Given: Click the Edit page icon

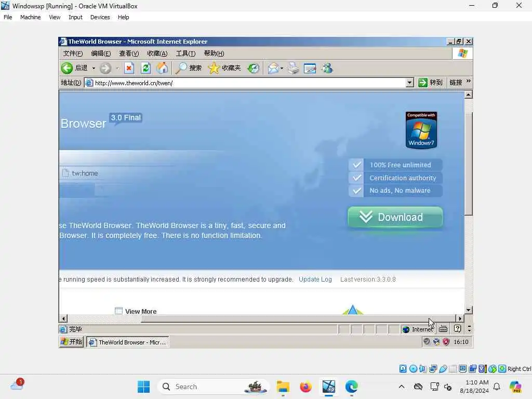Looking at the screenshot, I should coord(310,68).
